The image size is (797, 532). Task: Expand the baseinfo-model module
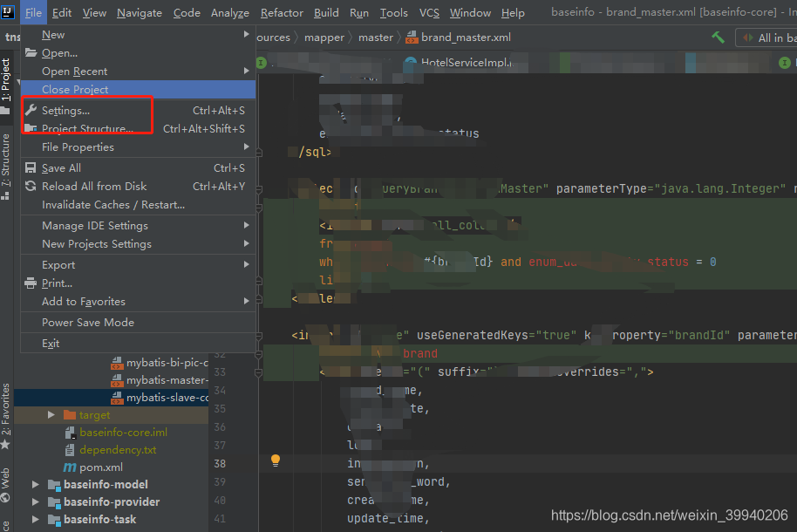tap(36, 484)
